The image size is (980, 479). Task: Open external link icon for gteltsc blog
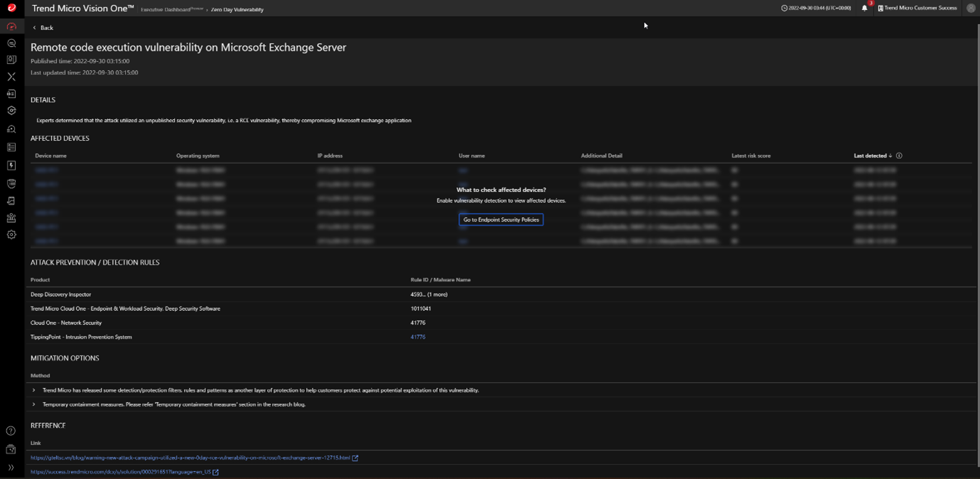pyautogui.click(x=355, y=458)
